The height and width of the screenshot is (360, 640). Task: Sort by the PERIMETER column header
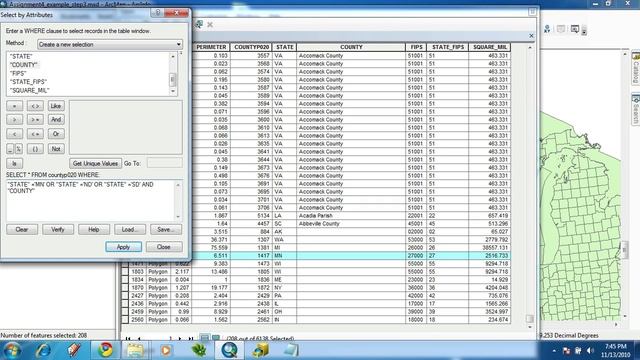click(211, 47)
